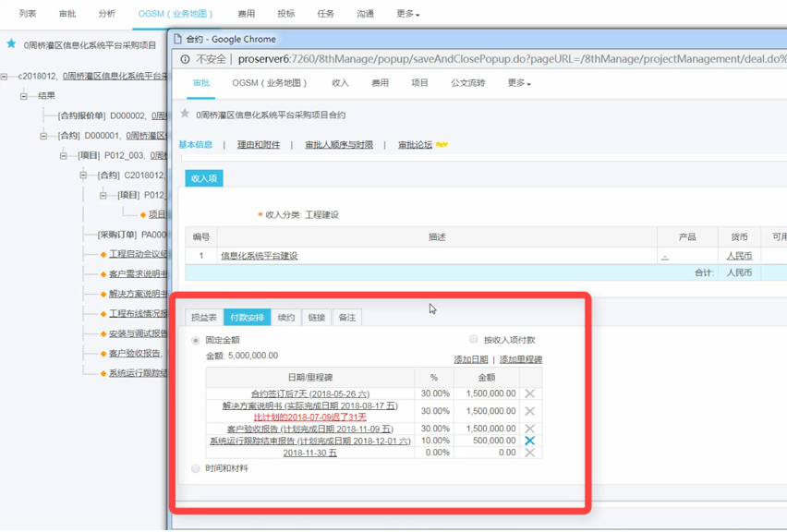Click the blue star beside the project title
This screenshot has width=787, height=532.
point(11,43)
